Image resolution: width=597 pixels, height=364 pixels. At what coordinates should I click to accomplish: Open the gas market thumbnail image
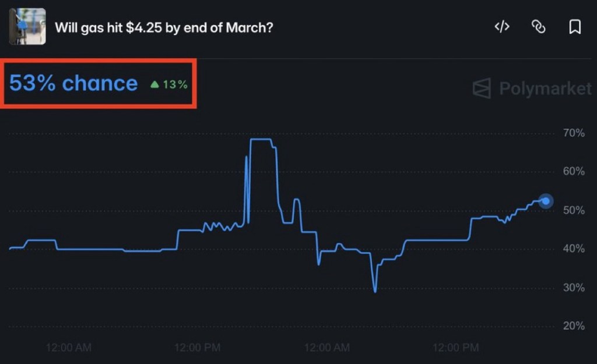coord(27,27)
